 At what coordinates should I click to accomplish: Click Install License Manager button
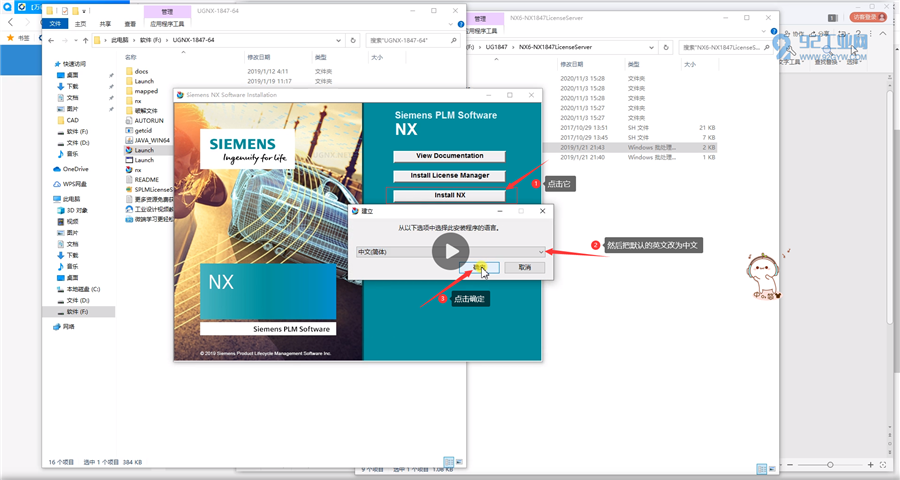point(449,176)
